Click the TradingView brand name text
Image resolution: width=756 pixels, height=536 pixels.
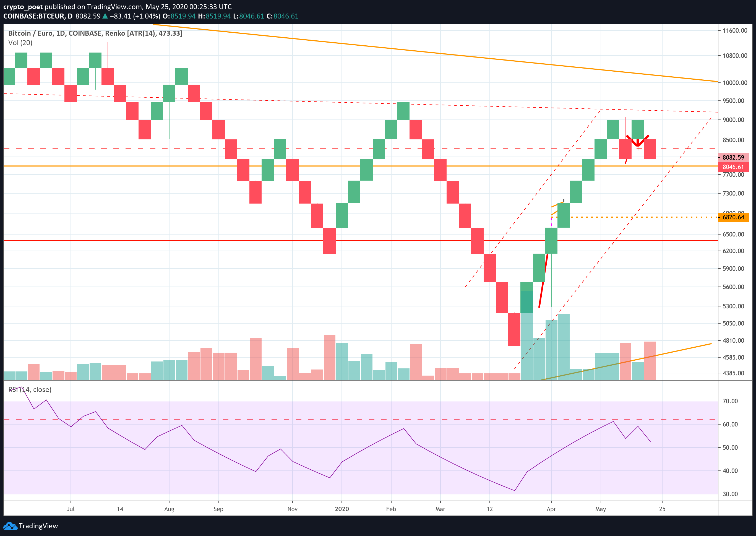coord(38,526)
